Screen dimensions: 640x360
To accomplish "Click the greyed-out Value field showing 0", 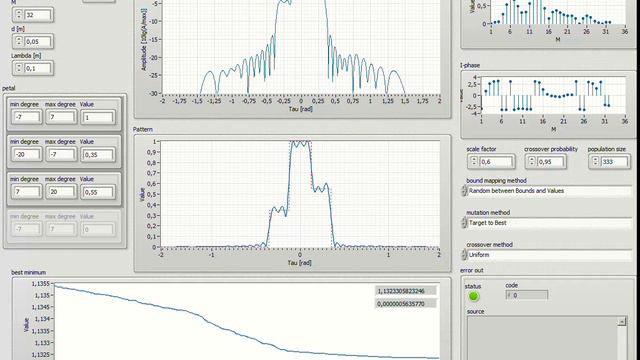I will [98, 229].
